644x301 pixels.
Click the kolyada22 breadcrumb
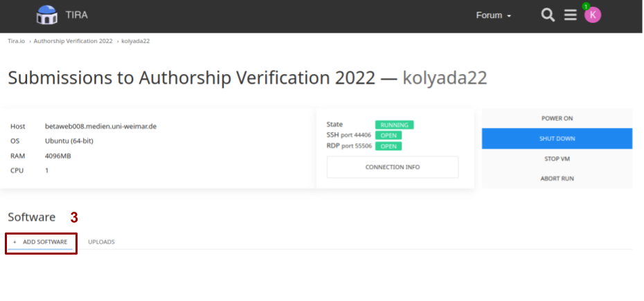tap(136, 41)
